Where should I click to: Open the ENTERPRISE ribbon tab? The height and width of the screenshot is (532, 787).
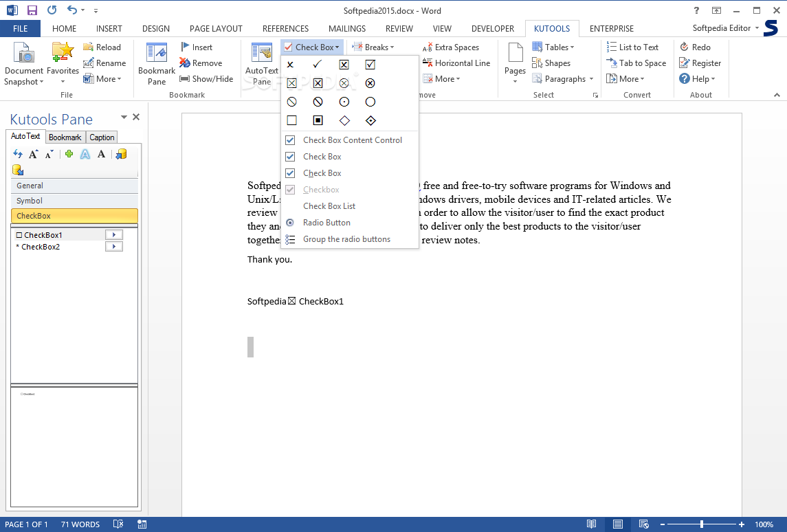[x=611, y=29]
